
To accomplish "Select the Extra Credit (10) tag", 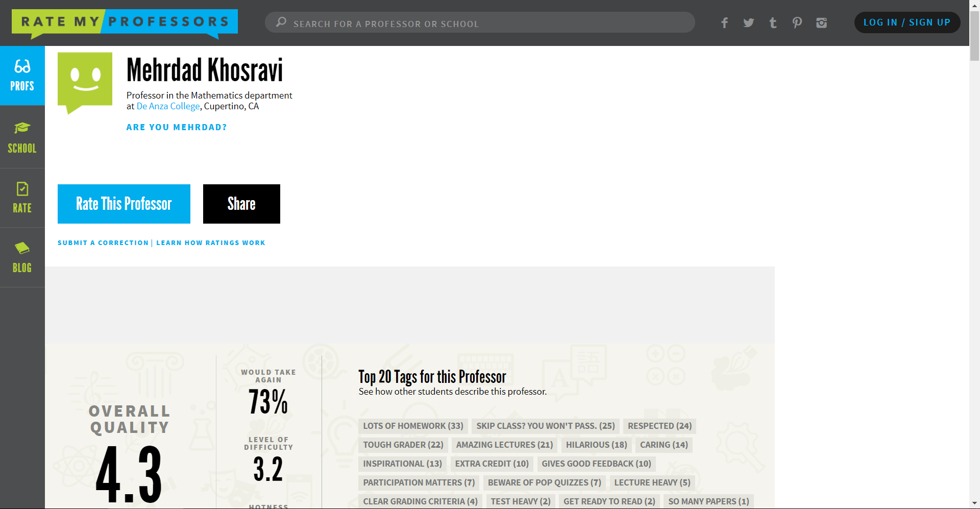I will [x=492, y=464].
